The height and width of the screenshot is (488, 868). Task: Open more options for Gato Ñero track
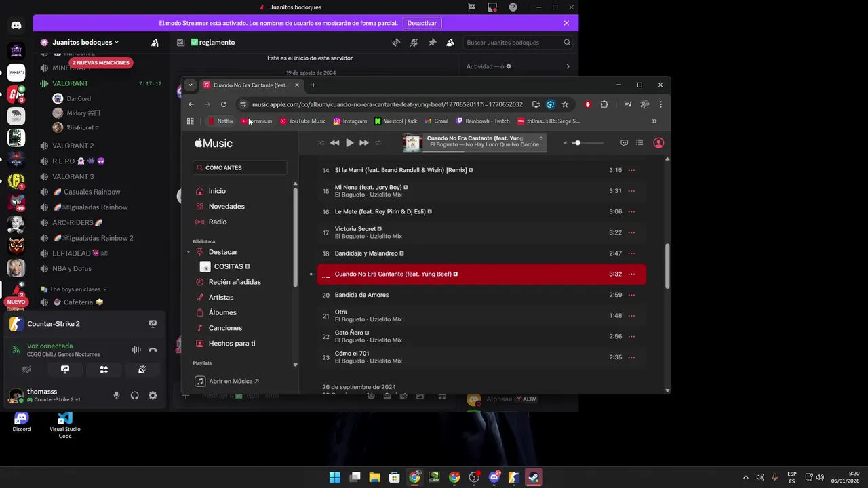click(x=631, y=336)
